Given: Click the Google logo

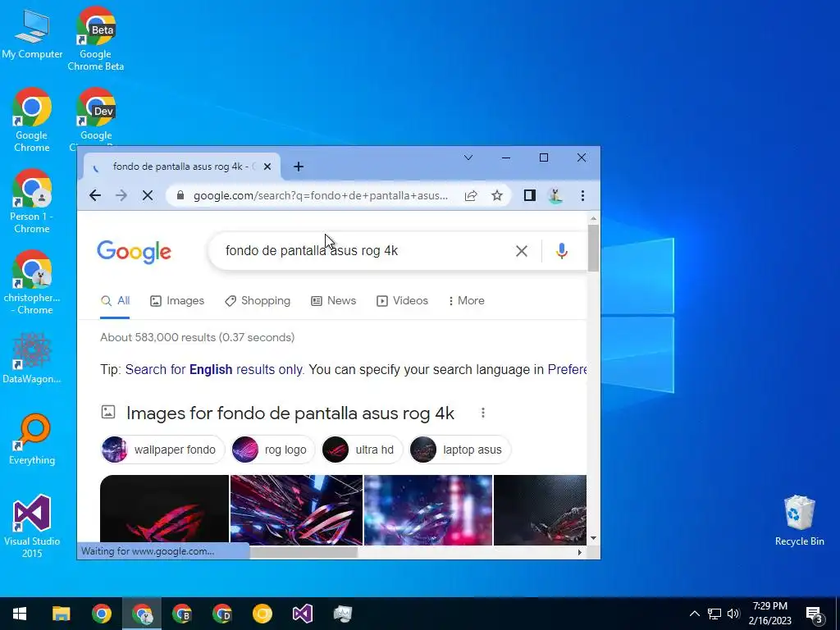Looking at the screenshot, I should [x=134, y=251].
